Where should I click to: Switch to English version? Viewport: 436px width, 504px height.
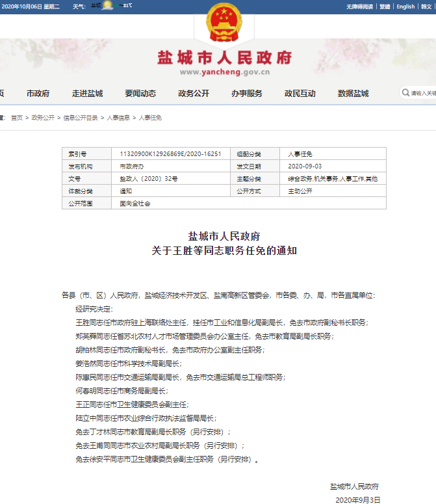(x=405, y=7)
